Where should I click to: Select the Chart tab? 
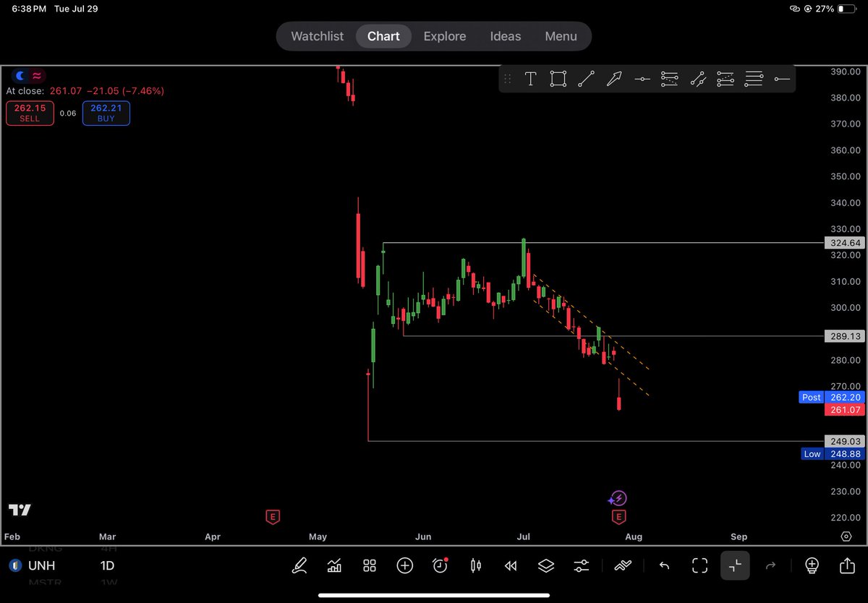[x=383, y=36]
